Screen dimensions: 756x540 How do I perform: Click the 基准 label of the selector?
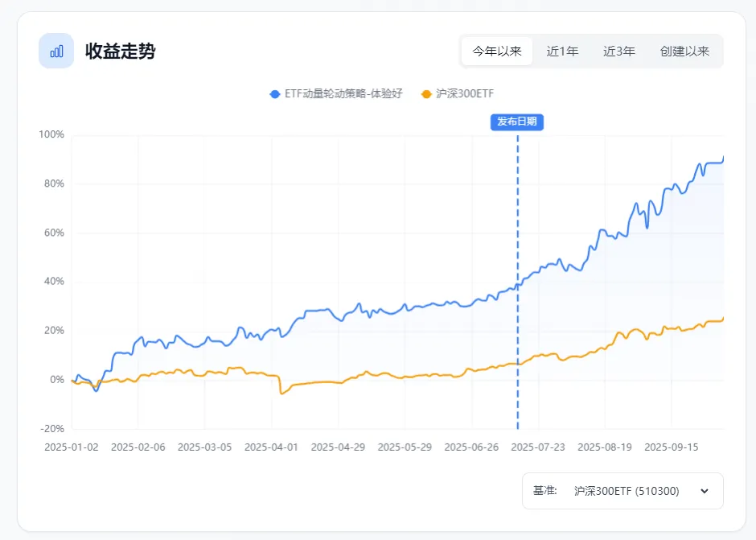tap(544, 491)
